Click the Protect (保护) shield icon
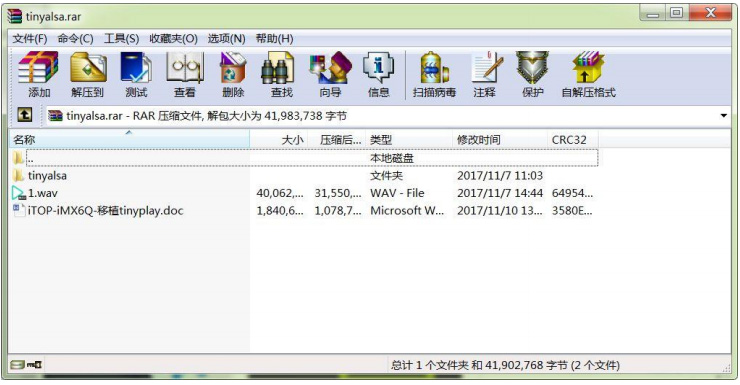The height and width of the screenshot is (385, 740). (532, 68)
